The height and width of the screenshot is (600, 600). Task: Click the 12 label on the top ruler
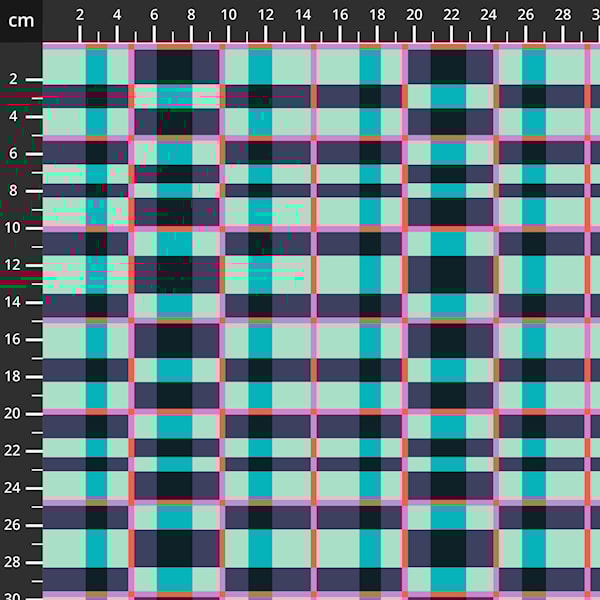coord(265,15)
